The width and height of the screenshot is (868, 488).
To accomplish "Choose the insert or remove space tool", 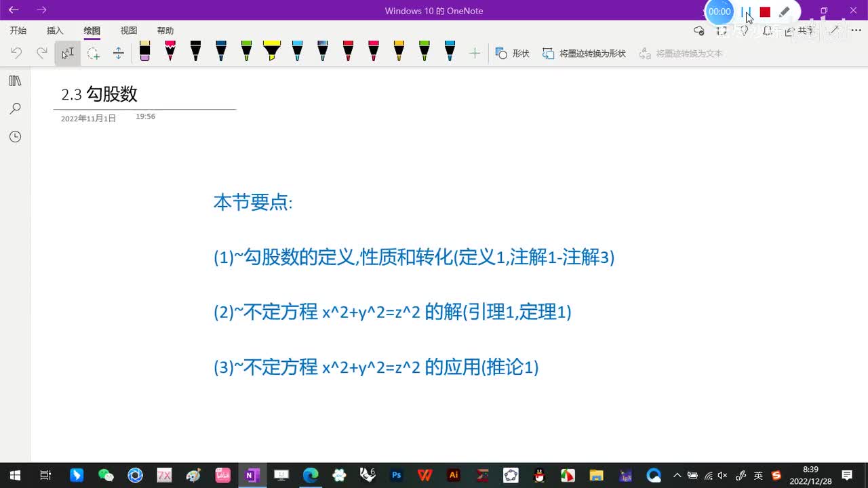I will (118, 53).
